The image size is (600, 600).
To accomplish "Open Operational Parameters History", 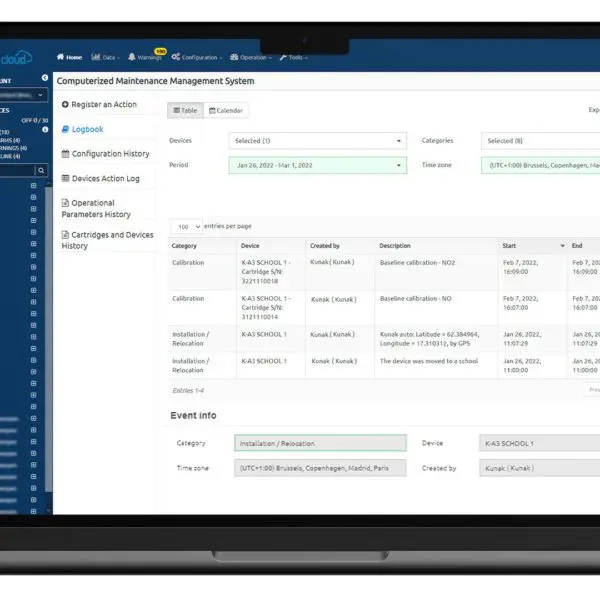I will point(96,209).
